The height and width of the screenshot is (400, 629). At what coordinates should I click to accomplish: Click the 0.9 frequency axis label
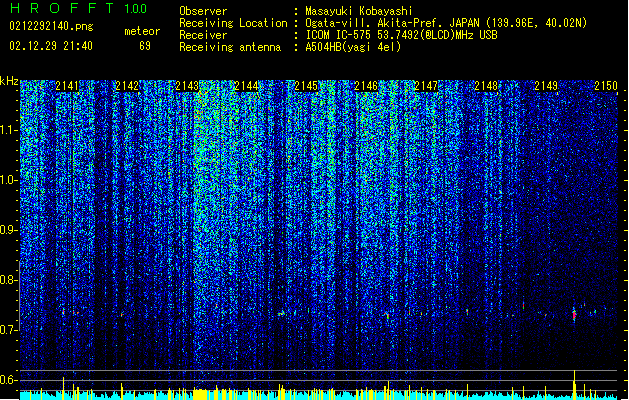point(9,230)
